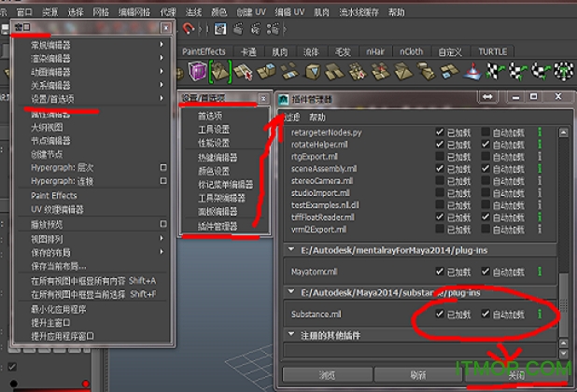The height and width of the screenshot is (392, 577).
Task: Click the info icon for Substance.mll
Action: tap(539, 315)
